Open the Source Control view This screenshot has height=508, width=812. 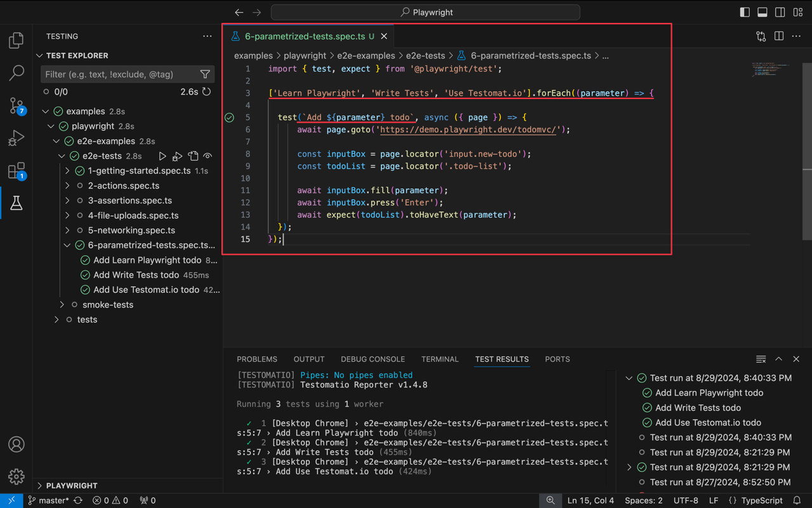(16, 106)
